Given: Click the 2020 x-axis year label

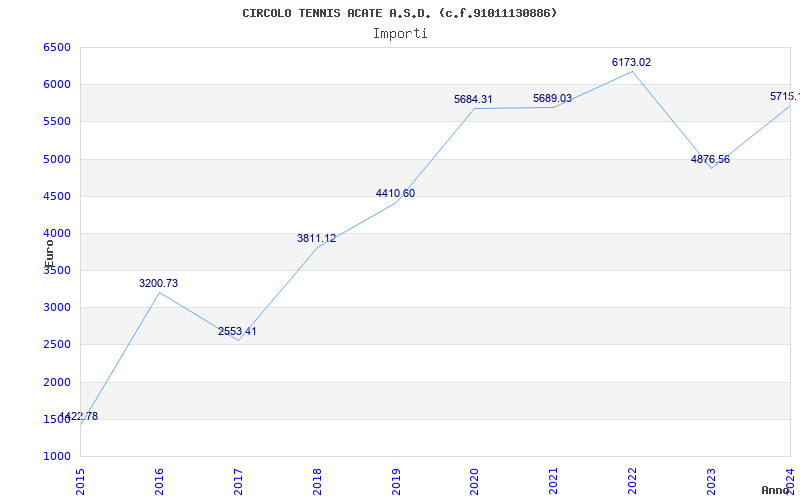Looking at the screenshot, I should click(x=474, y=482).
